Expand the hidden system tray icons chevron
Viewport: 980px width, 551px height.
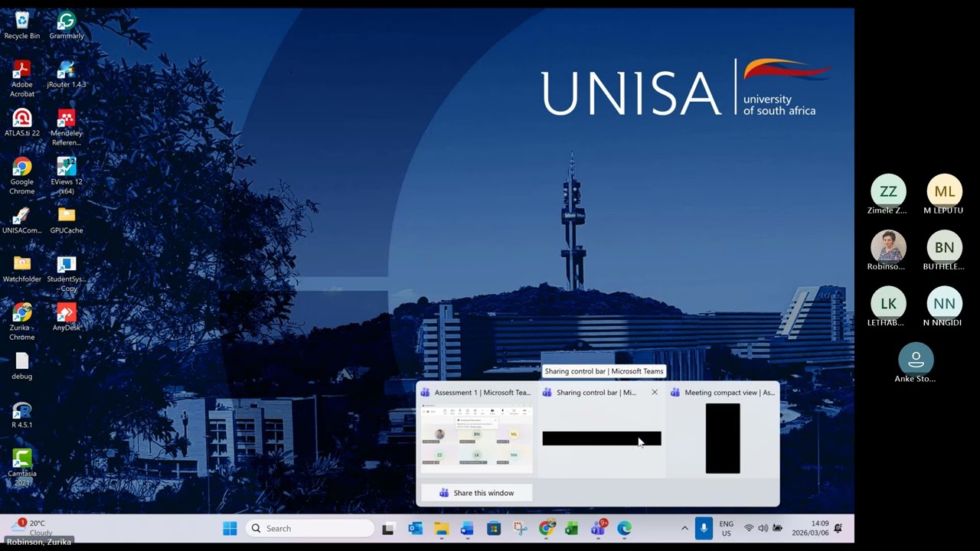coord(684,528)
